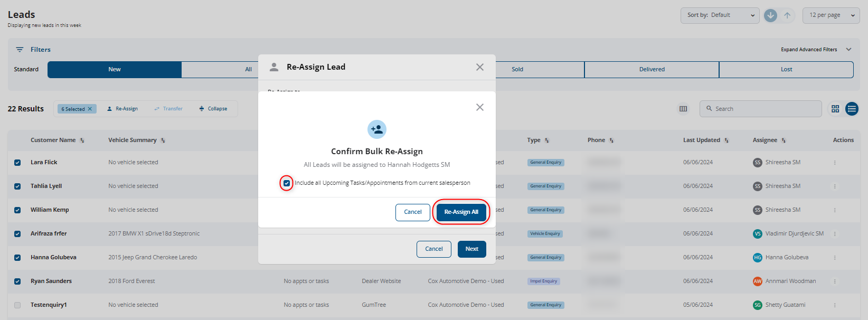Click Next in Re-Assign Lead dialog
The height and width of the screenshot is (320, 868).
point(472,249)
